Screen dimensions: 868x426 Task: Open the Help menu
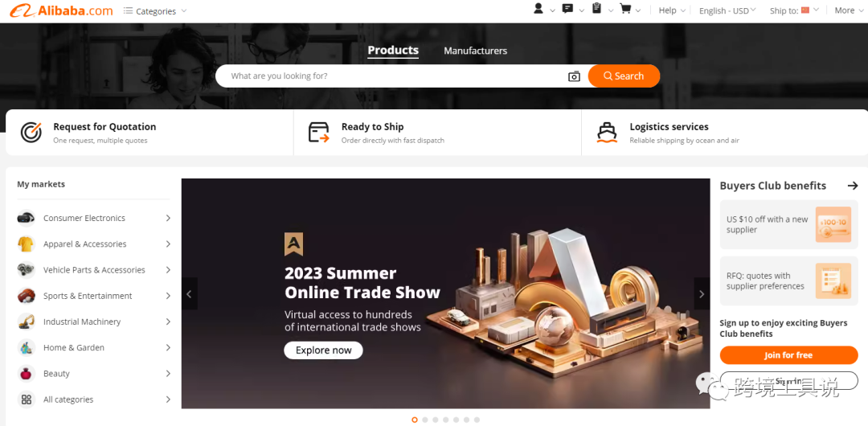(x=671, y=10)
